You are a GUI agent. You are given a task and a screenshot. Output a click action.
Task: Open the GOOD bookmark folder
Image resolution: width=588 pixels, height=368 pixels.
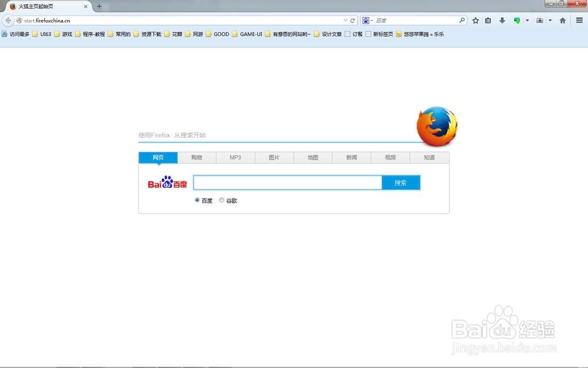pos(218,34)
